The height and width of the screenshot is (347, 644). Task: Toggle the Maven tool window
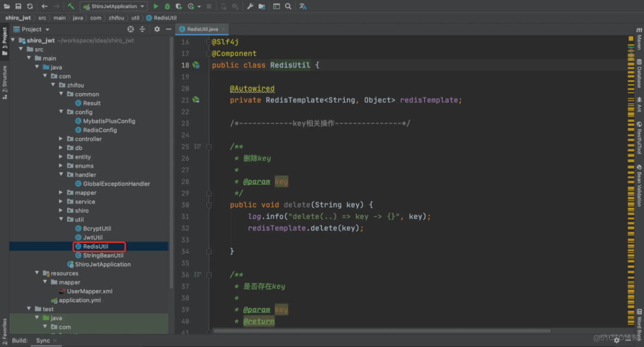pos(639,39)
